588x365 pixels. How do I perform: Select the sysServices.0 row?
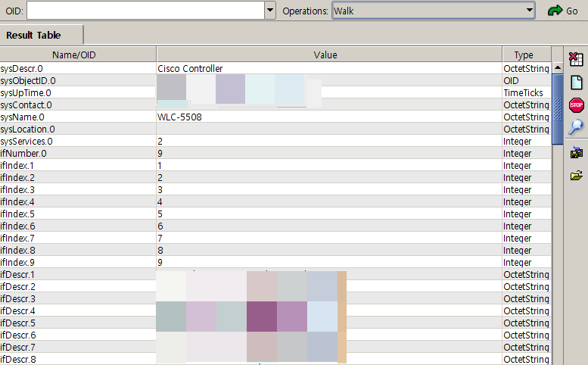point(275,142)
